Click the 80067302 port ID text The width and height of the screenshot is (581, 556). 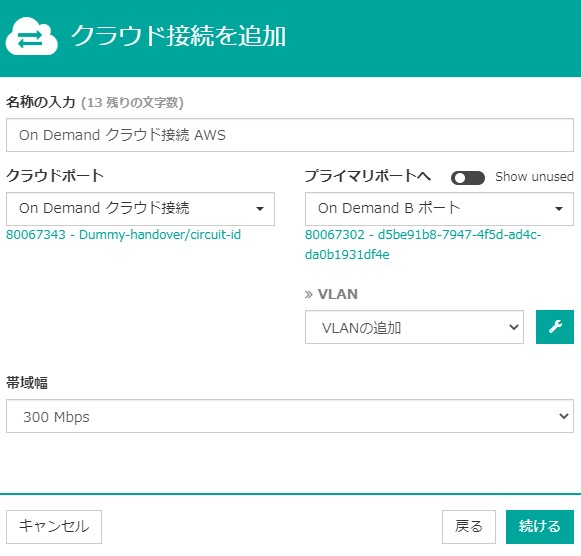tap(423, 244)
